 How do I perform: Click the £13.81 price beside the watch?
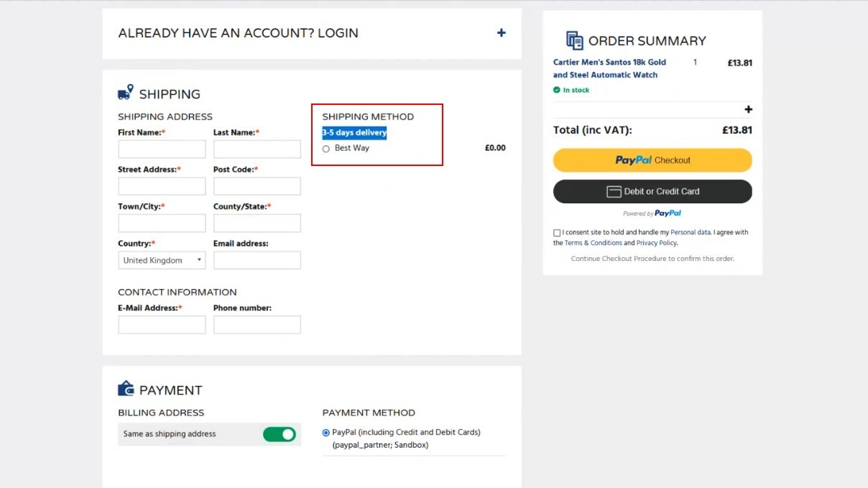coord(739,63)
